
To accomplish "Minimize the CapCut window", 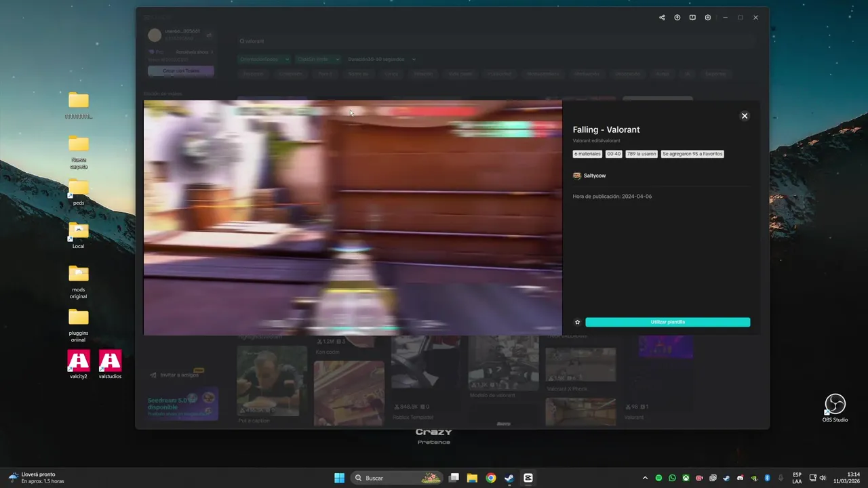I will (x=725, y=18).
